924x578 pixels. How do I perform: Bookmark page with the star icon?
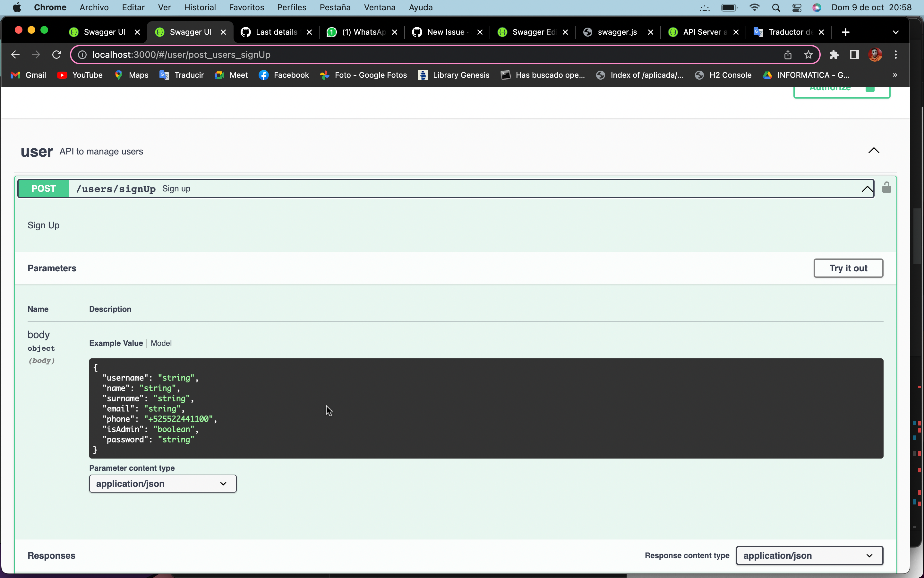pos(808,55)
